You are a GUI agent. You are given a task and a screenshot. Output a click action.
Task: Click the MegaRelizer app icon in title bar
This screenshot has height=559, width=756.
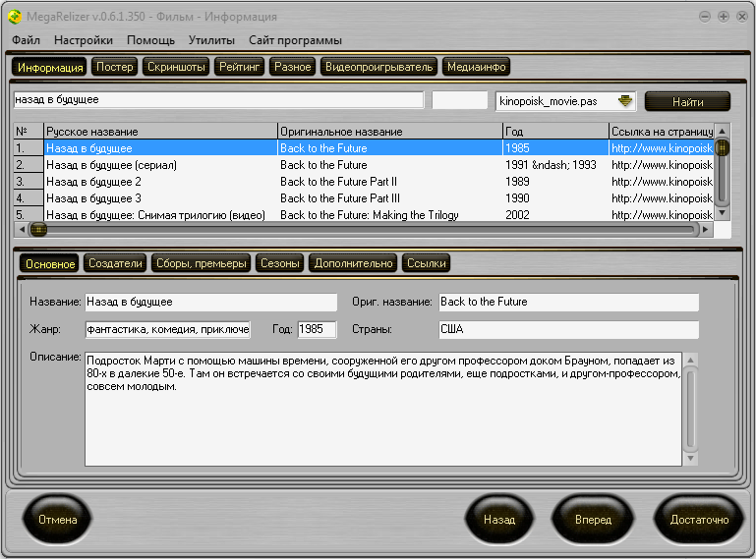pyautogui.click(x=14, y=17)
